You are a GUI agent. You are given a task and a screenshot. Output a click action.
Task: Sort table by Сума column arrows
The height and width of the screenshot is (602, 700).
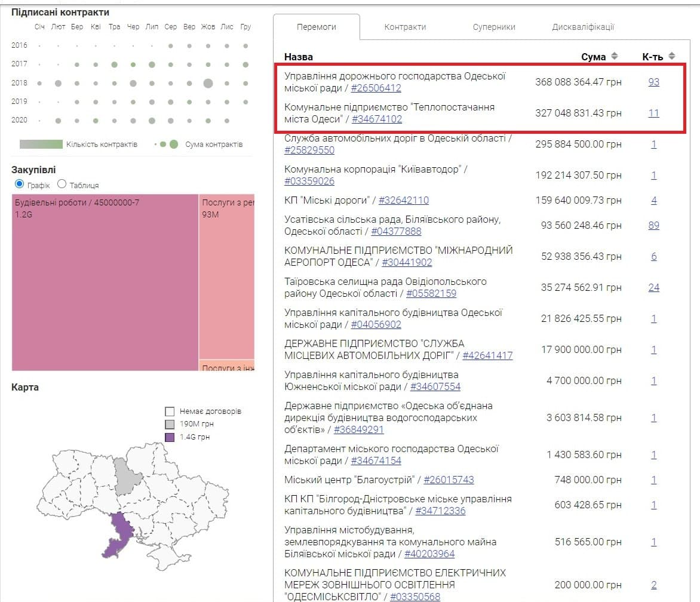pos(614,56)
